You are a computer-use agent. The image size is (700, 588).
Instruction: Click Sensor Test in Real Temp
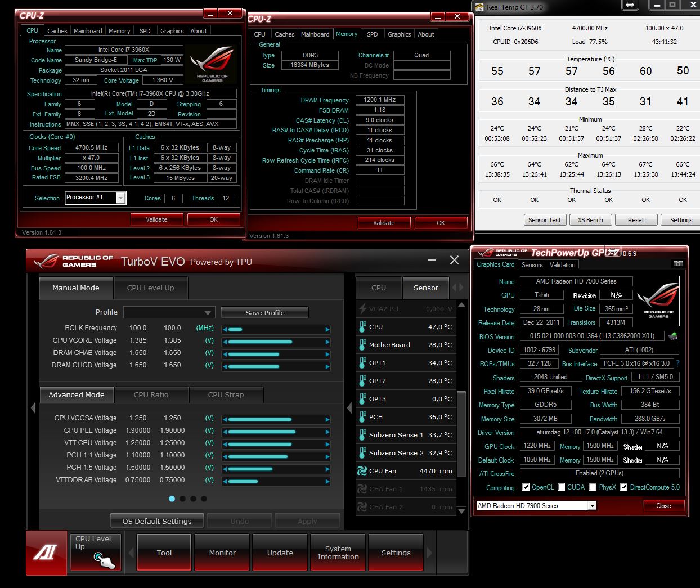(x=544, y=220)
